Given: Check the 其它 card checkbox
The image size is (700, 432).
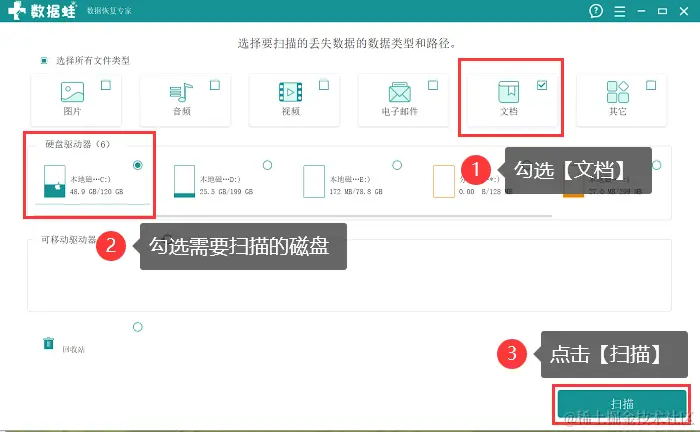Looking at the screenshot, I should [651, 85].
